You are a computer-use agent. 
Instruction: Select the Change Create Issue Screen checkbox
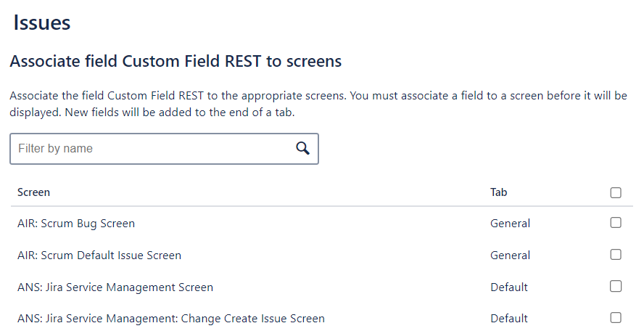[x=616, y=318]
